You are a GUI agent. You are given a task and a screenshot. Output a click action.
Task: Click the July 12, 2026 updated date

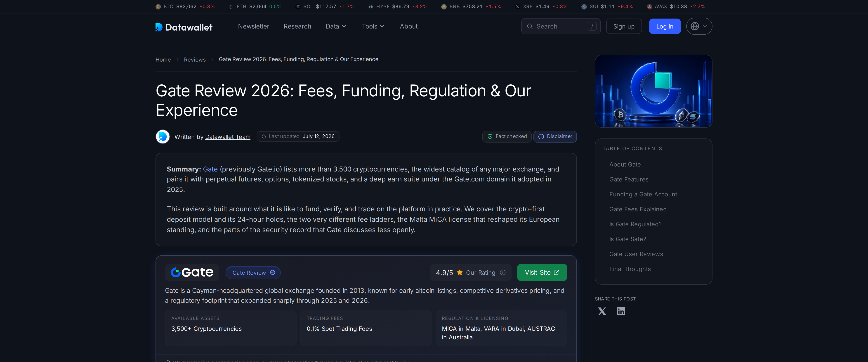coord(318,137)
